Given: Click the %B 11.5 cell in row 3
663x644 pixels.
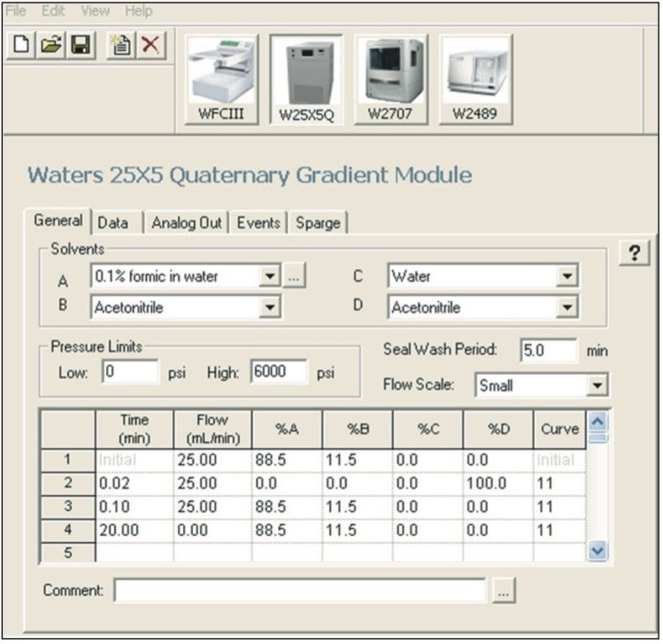Looking at the screenshot, I should (x=358, y=507).
